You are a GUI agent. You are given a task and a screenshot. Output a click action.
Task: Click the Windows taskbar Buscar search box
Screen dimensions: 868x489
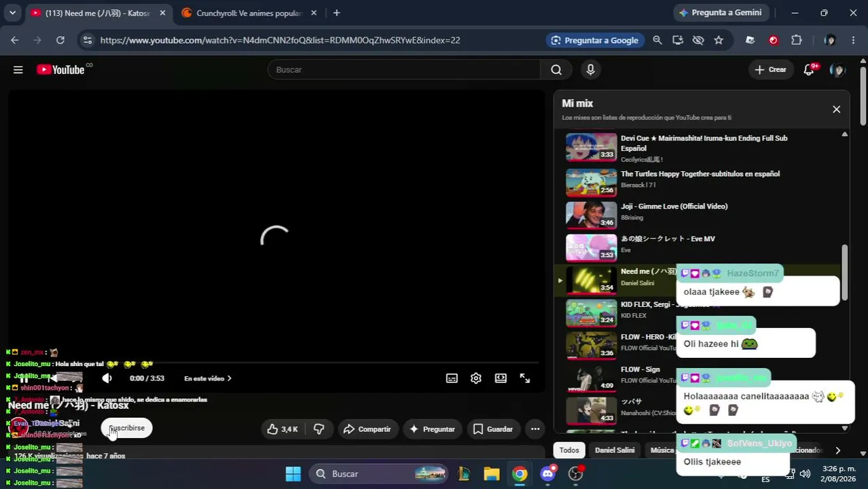tap(380, 473)
